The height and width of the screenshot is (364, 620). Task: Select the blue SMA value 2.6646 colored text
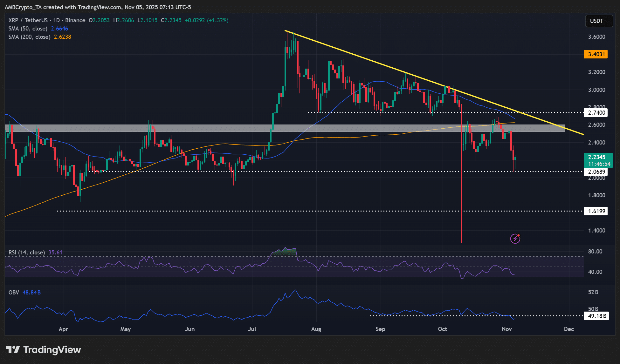[60, 29]
